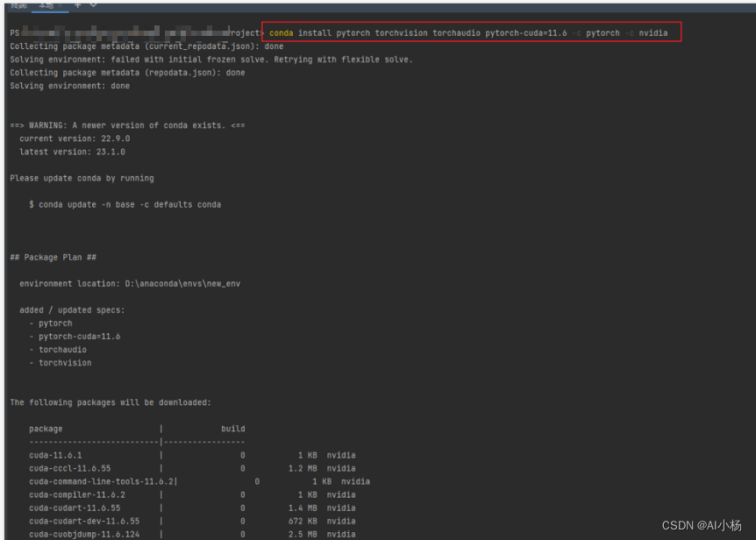
Task: Click "nvidia" channel in the cuda-command-line-tools row
Action: coord(355,482)
